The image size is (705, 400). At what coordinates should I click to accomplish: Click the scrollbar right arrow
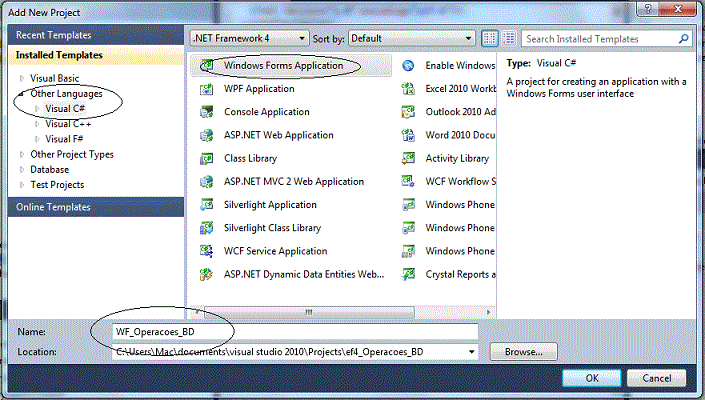click(489, 312)
